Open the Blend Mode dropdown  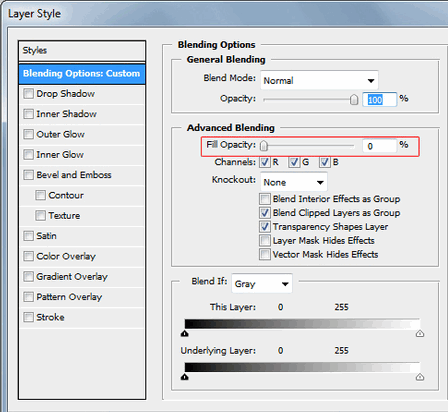(x=319, y=80)
